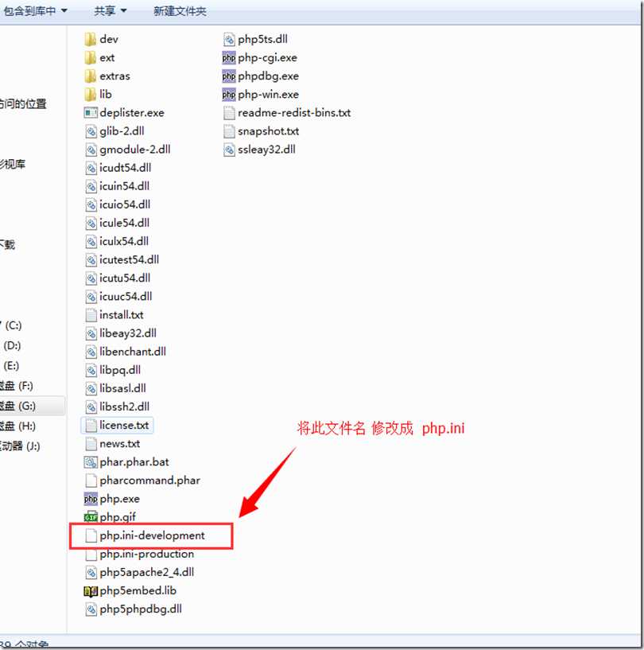Select the dev folder icon
This screenshot has height=650, width=644.
[x=91, y=39]
